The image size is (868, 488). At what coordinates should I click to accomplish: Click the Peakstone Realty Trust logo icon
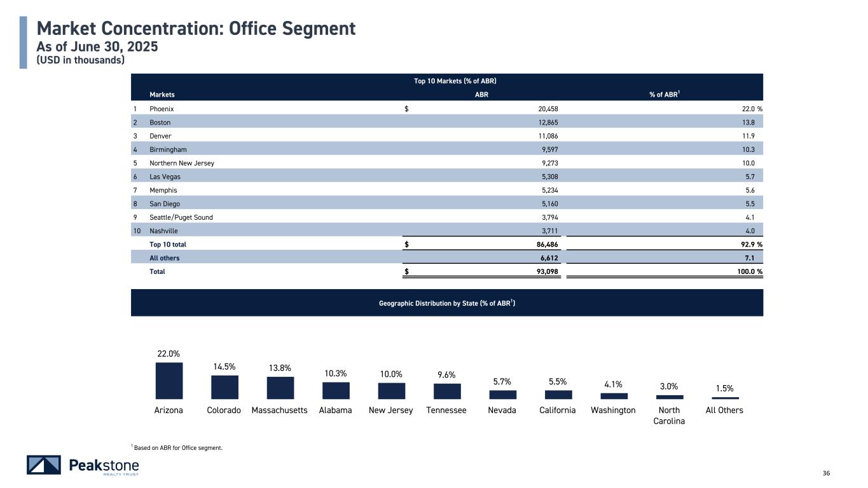(x=43, y=465)
